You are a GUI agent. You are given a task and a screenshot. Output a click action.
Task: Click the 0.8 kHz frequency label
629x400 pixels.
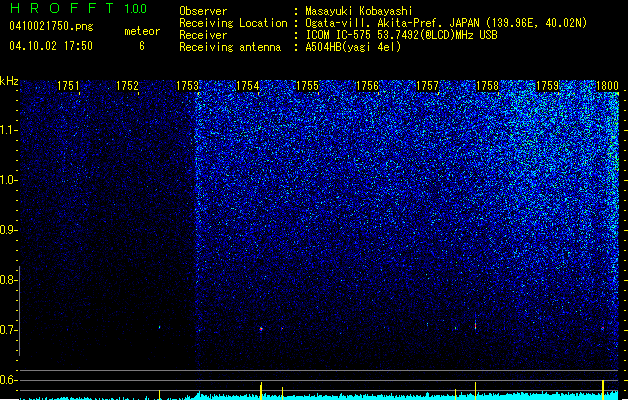tap(9, 280)
